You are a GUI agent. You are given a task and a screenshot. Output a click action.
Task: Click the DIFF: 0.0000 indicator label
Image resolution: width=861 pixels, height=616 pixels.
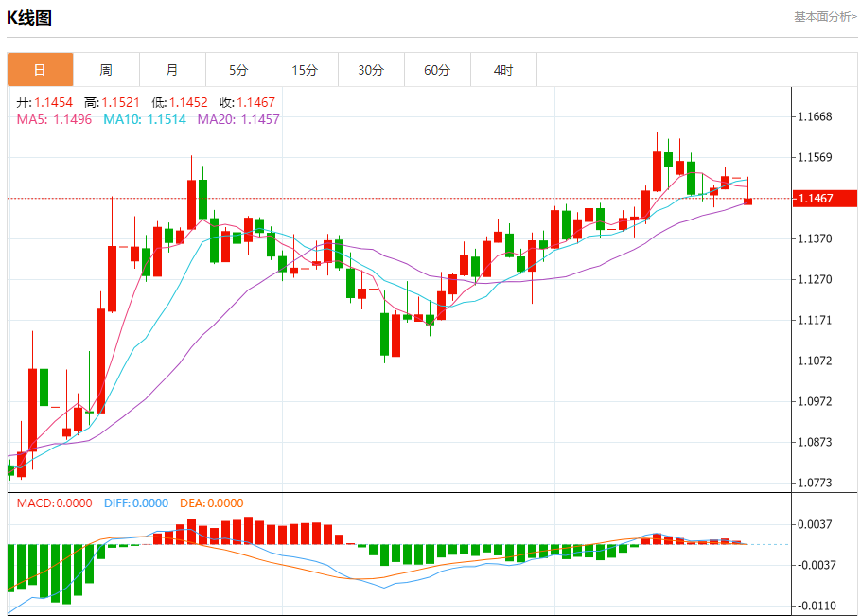point(134,503)
